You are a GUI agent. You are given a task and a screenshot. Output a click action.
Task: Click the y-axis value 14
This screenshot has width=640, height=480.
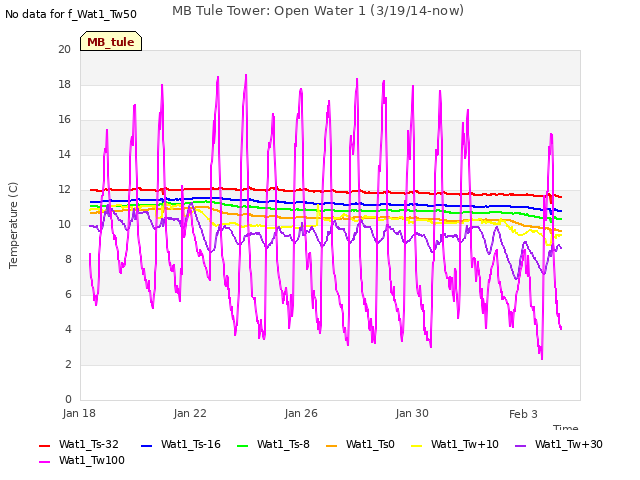(64, 154)
